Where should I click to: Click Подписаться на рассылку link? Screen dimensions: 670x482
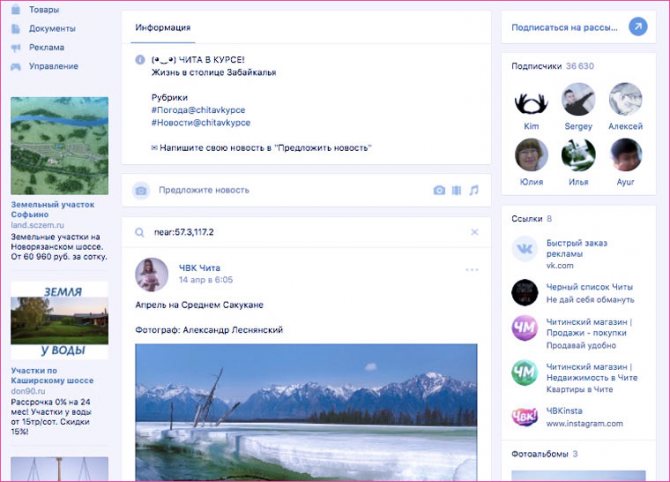(x=564, y=27)
